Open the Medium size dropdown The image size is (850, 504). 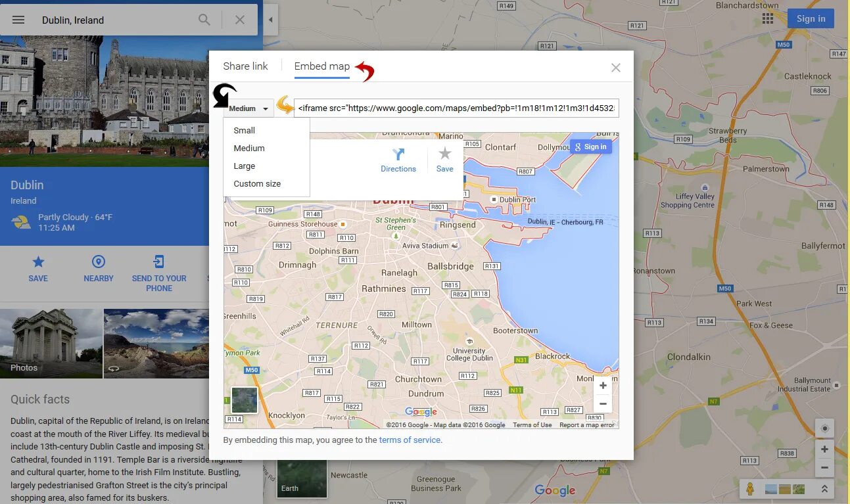coord(248,108)
